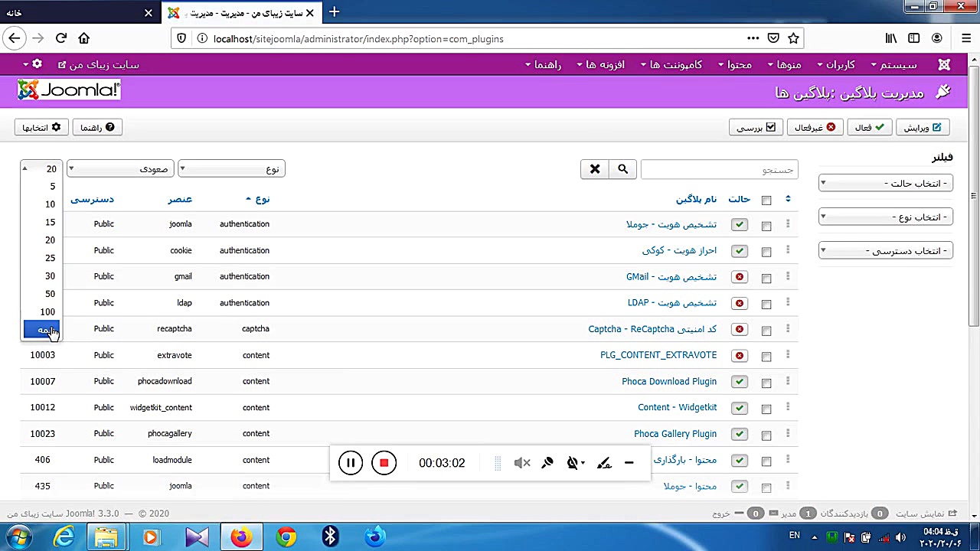Toggle the microphone icon in recorder bar

click(x=547, y=463)
